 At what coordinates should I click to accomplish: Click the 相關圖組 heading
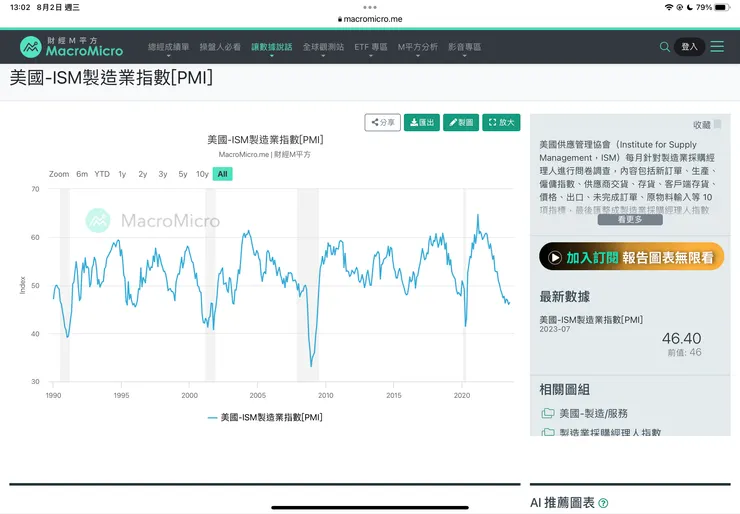(x=564, y=389)
